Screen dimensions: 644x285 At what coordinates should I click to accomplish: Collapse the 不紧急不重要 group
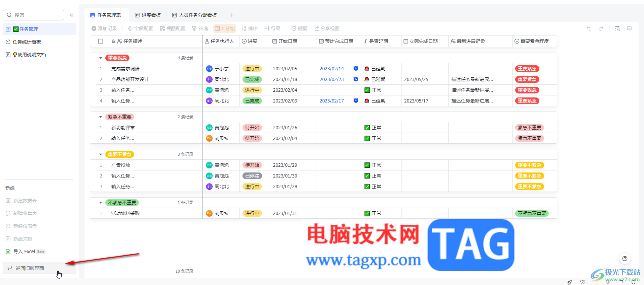101,203
